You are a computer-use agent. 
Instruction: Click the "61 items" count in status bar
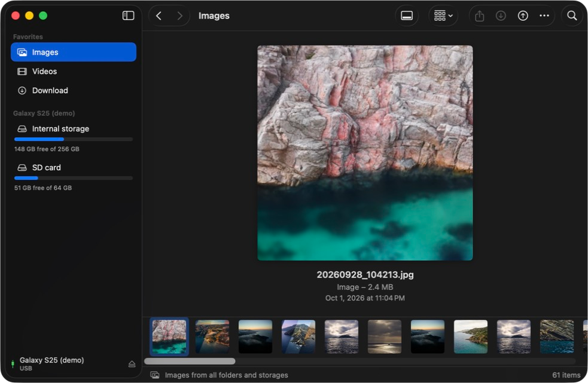(x=566, y=375)
